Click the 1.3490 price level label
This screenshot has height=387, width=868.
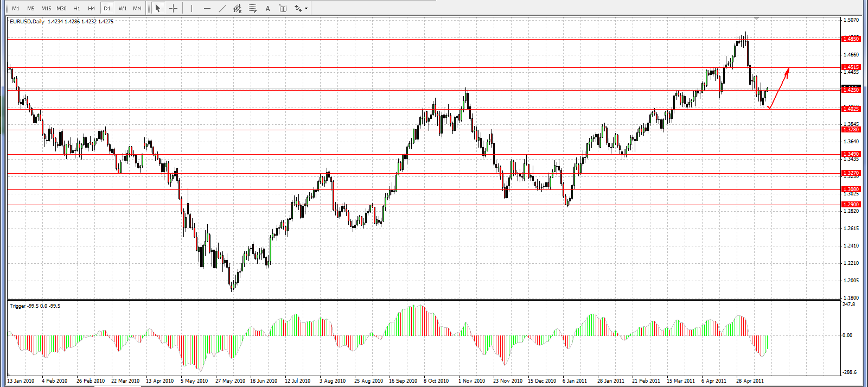click(x=851, y=154)
